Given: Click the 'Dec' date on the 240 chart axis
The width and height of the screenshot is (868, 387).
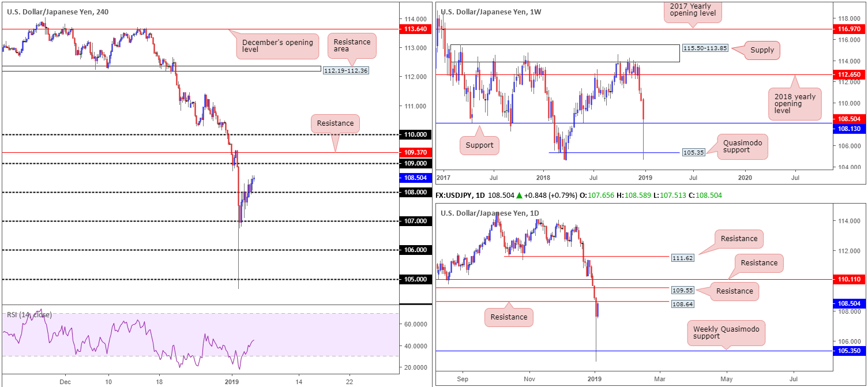Looking at the screenshot, I should pos(65,382).
